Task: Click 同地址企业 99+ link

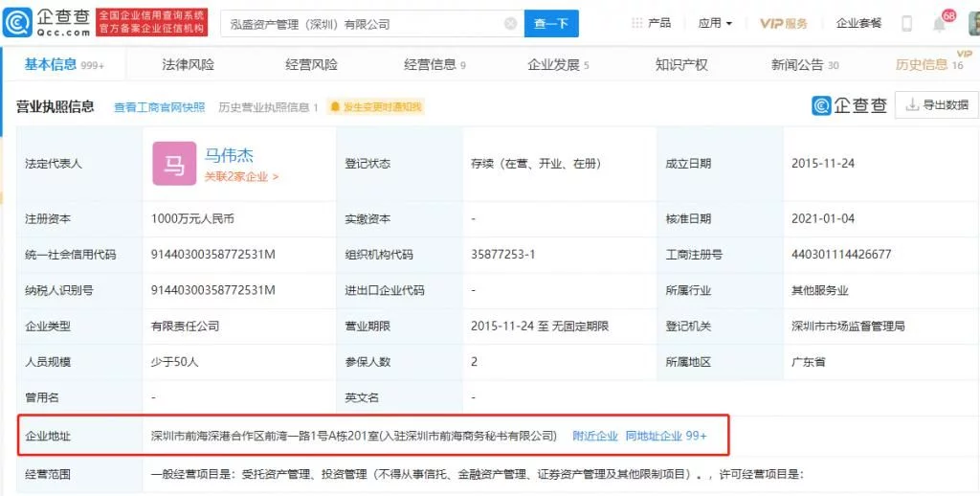Action: pyautogui.click(x=666, y=436)
